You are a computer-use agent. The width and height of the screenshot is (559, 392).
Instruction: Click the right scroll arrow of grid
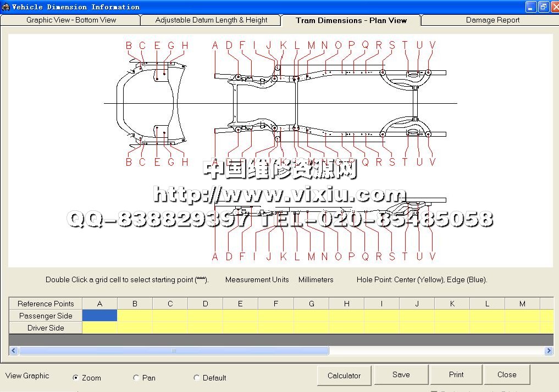[548, 351]
